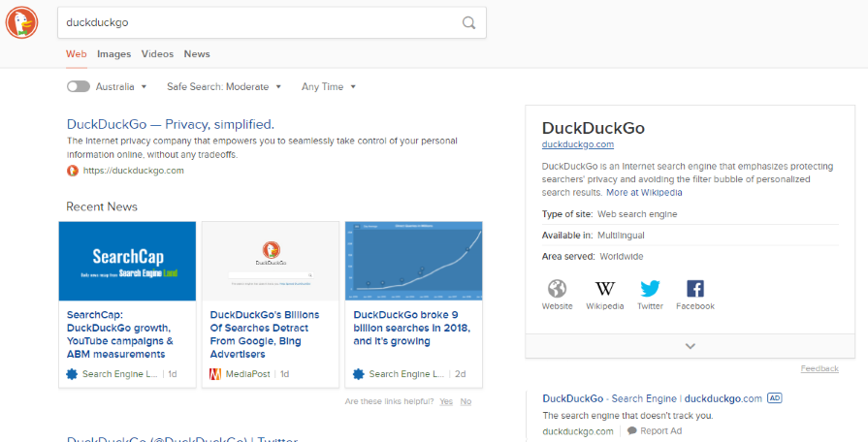
Task: Click the Report Ad speech bubble icon
Action: (632, 431)
